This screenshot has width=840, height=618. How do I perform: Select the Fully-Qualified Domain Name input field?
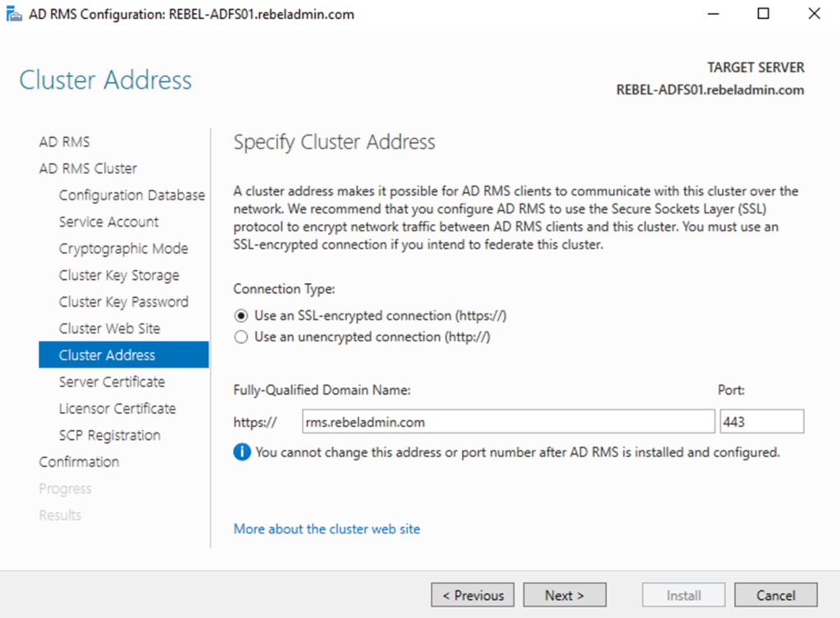pos(507,421)
